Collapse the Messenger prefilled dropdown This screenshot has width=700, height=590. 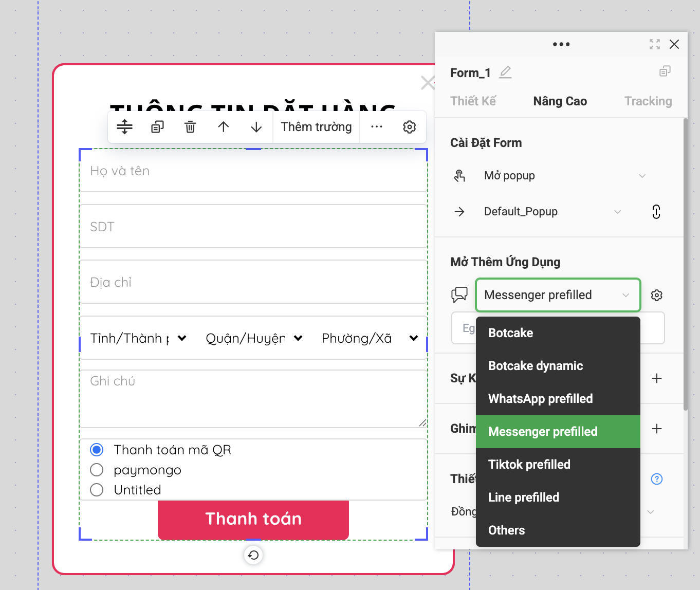558,295
